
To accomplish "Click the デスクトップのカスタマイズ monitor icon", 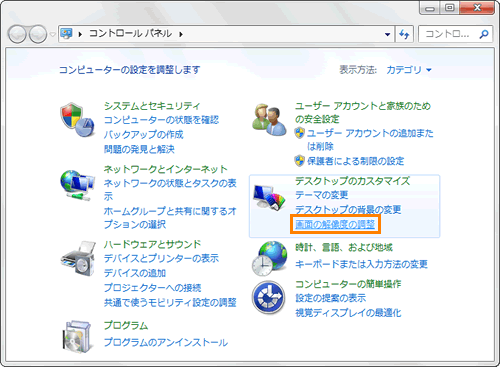I will click(269, 197).
